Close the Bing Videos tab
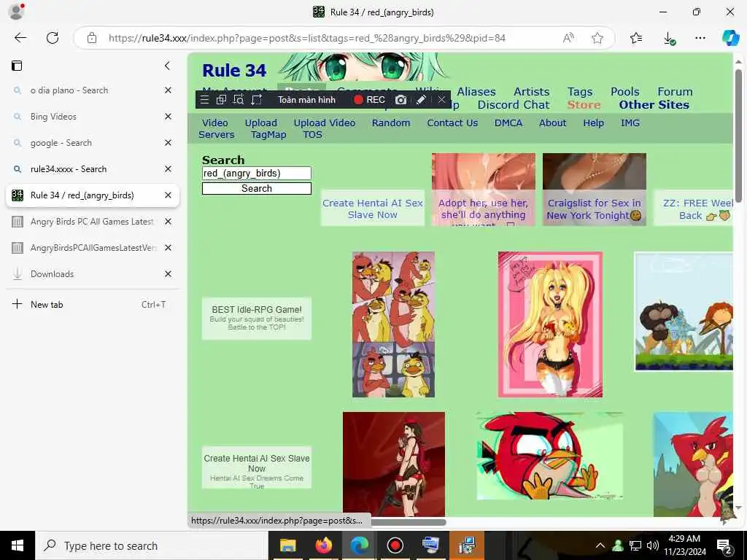This screenshot has width=747, height=560. tap(169, 117)
